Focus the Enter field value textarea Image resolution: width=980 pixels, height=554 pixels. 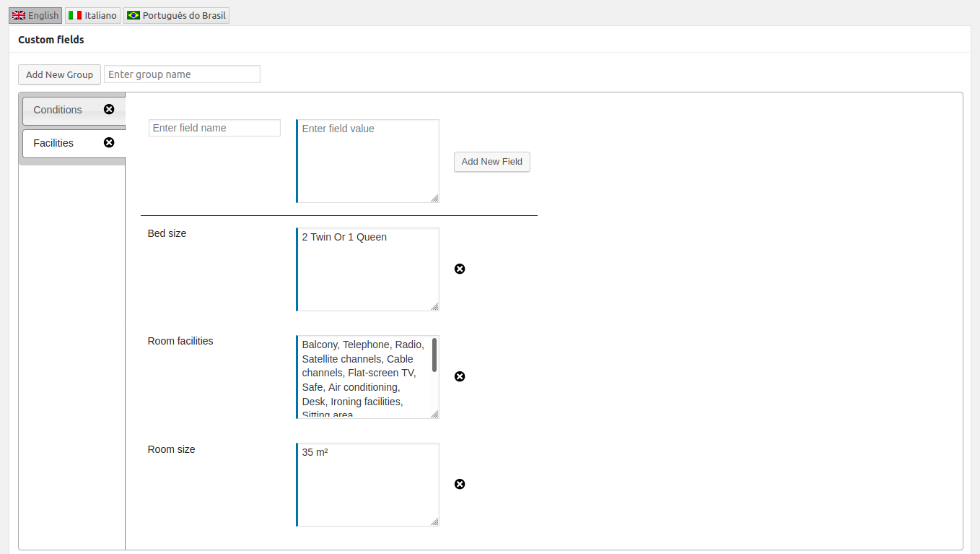pyautogui.click(x=367, y=161)
